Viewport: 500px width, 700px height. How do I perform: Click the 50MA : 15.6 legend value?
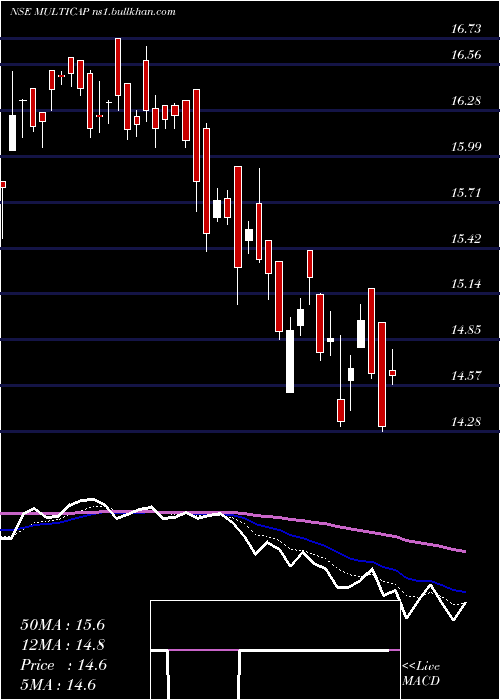tap(62, 625)
